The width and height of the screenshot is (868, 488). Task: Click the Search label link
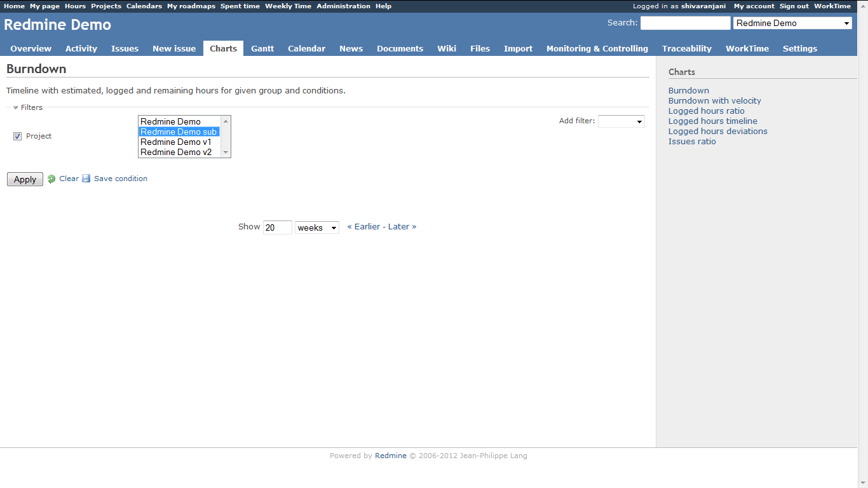coord(621,22)
